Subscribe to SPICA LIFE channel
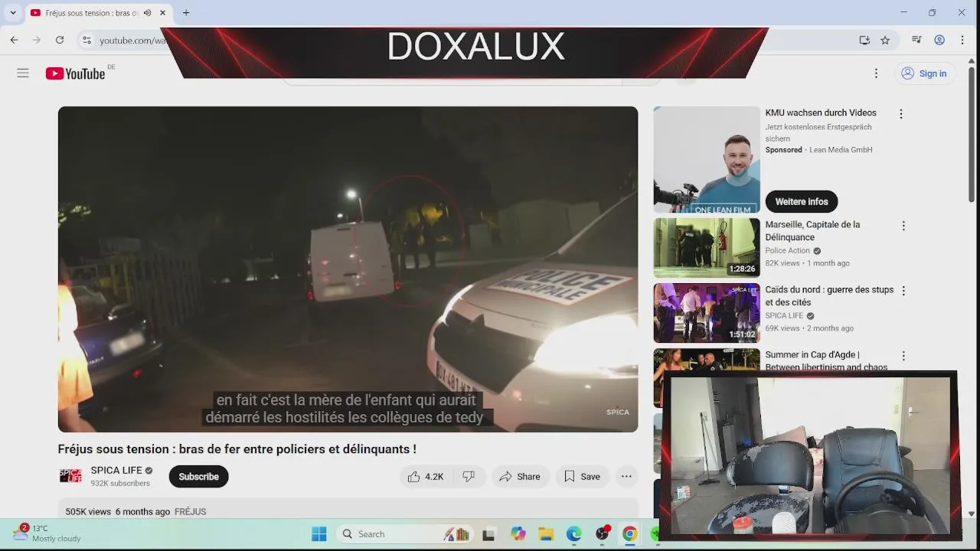 pyautogui.click(x=198, y=477)
